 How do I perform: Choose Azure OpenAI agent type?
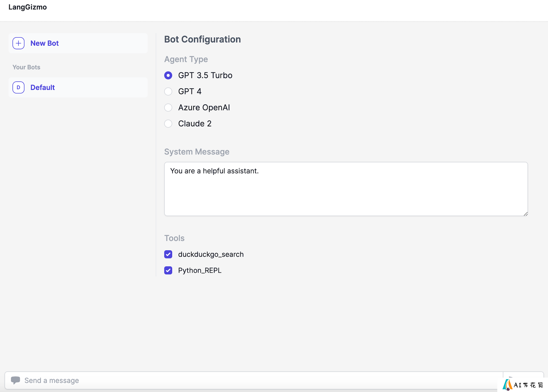coord(168,108)
